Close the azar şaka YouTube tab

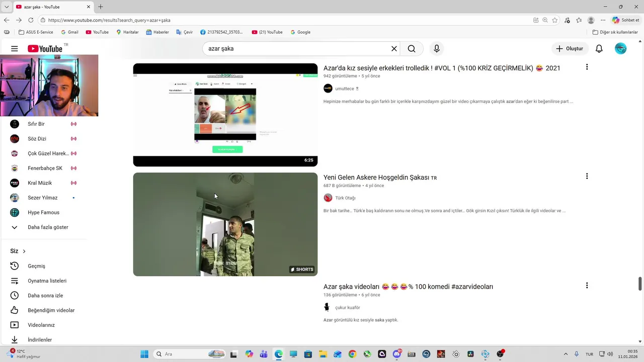click(x=89, y=7)
